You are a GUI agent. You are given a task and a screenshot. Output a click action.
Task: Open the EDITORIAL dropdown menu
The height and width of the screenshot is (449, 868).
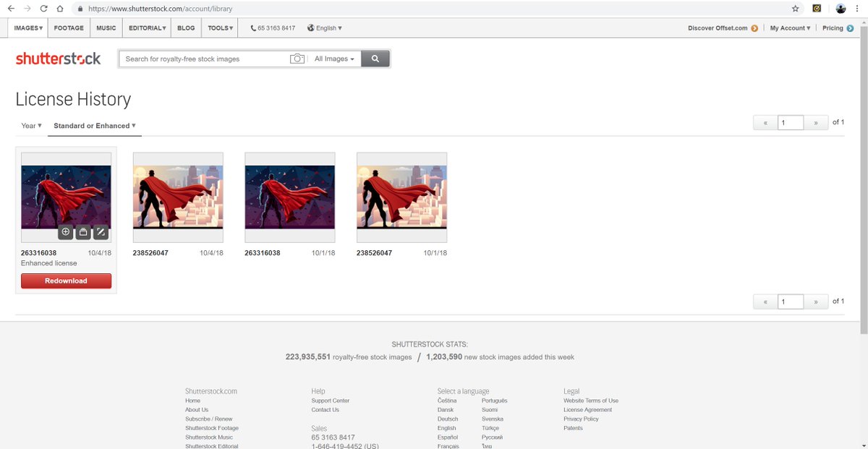pos(148,28)
